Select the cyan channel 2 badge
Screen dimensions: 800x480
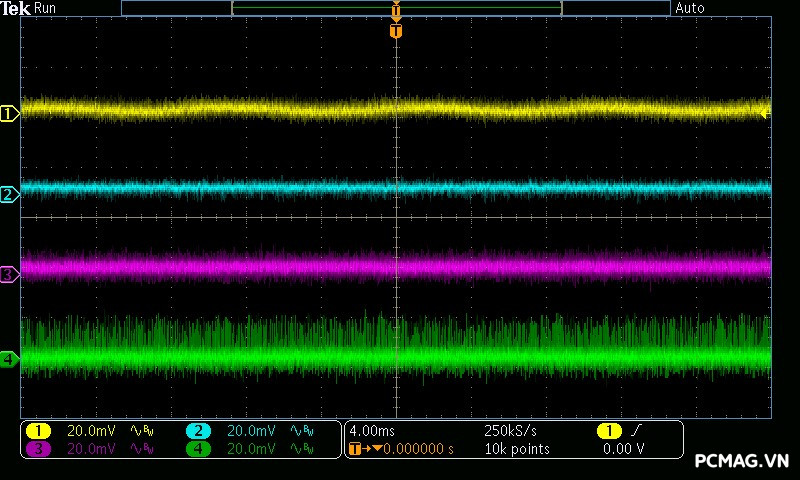pos(198,431)
